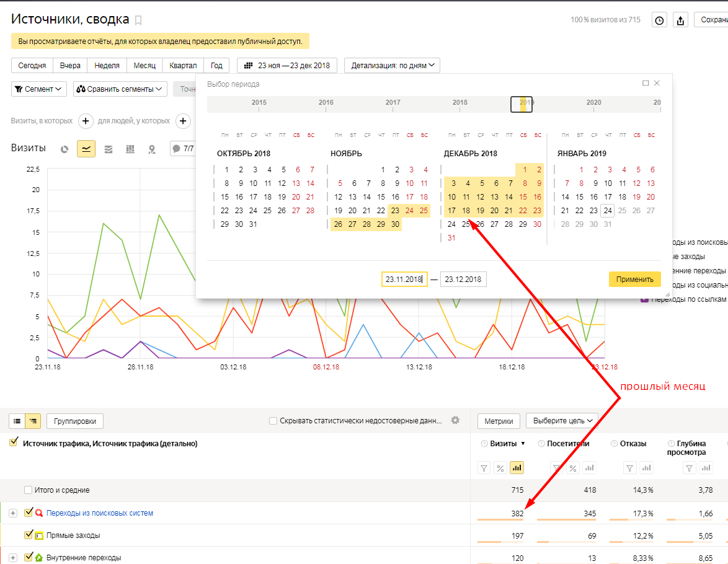Screen dimensions: 728x564
Task: Focus the start date field 23.11.2018
Action: tap(404, 279)
